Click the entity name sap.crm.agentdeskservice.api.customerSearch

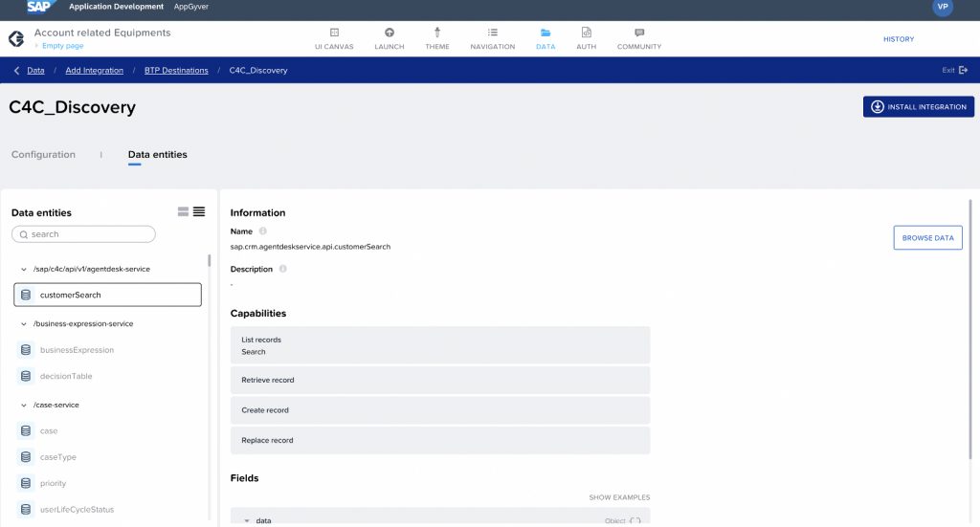click(310, 247)
